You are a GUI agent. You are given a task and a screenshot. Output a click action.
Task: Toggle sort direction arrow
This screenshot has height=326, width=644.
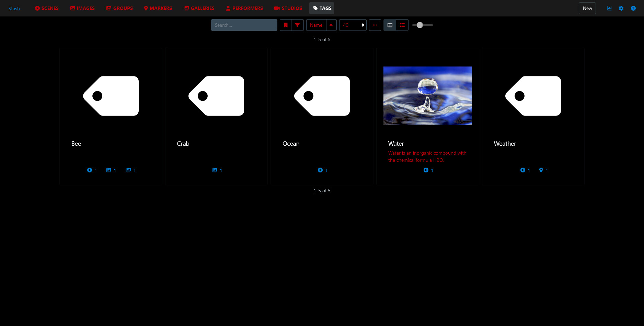[331, 25]
